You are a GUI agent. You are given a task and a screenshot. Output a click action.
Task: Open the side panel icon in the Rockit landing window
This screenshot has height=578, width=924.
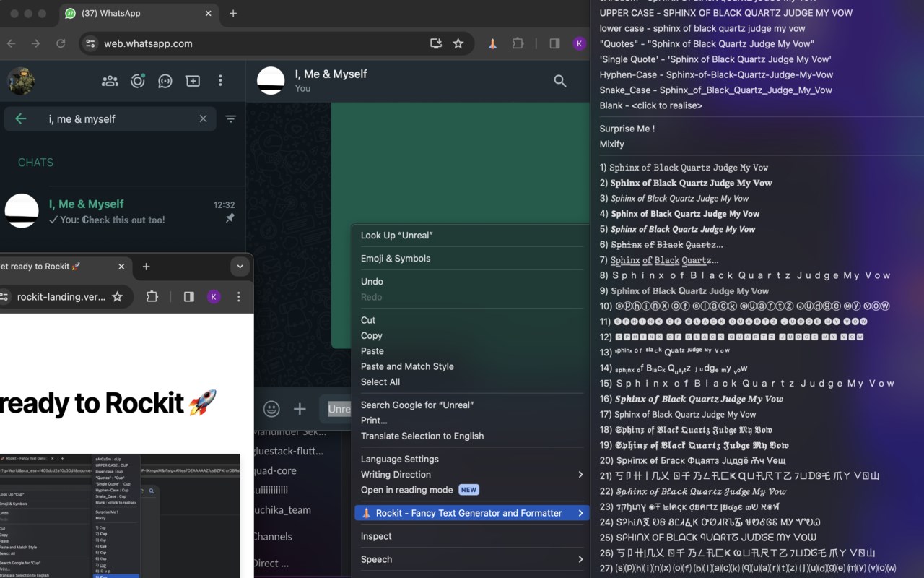[x=188, y=296]
